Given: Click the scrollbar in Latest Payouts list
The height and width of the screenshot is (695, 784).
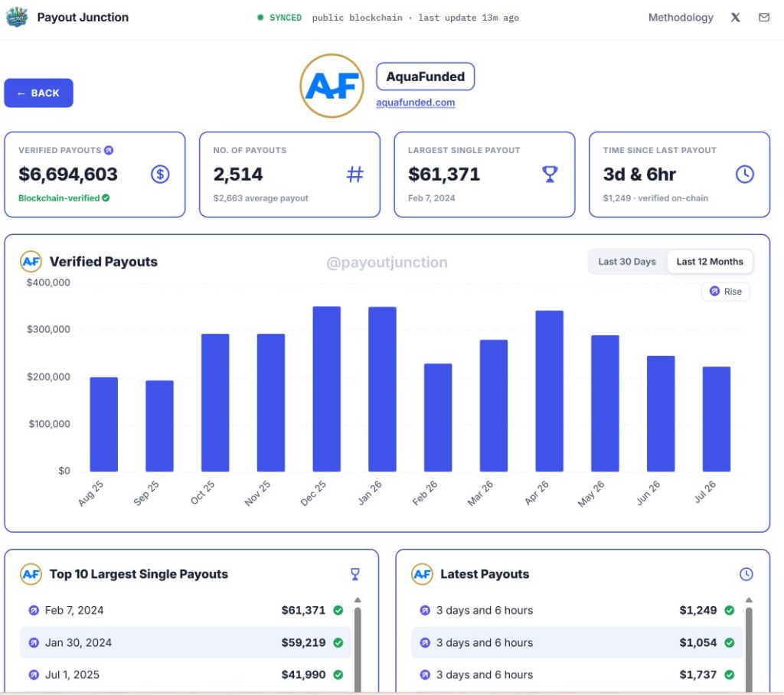Looking at the screenshot, I should click(x=749, y=649).
